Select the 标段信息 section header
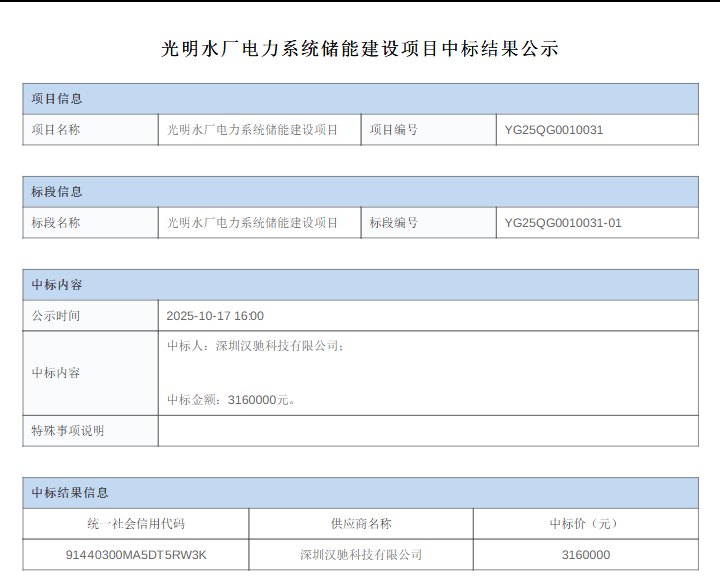 [x=57, y=192]
